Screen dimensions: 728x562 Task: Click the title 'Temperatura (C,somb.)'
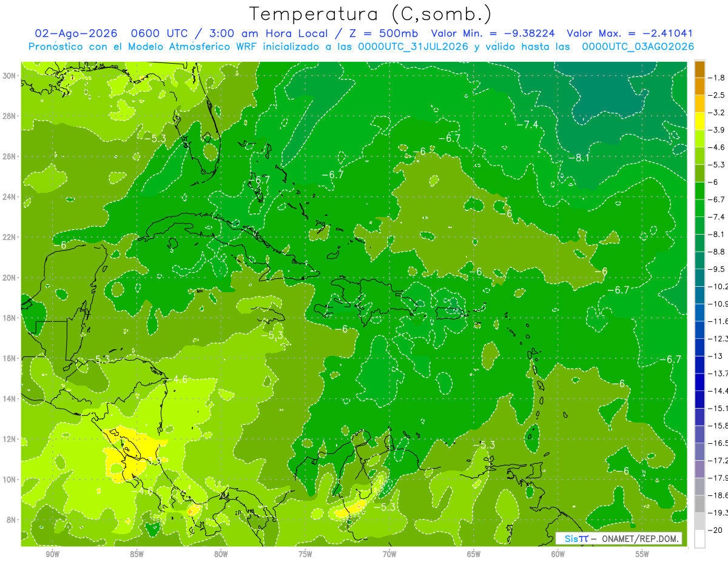(371, 14)
